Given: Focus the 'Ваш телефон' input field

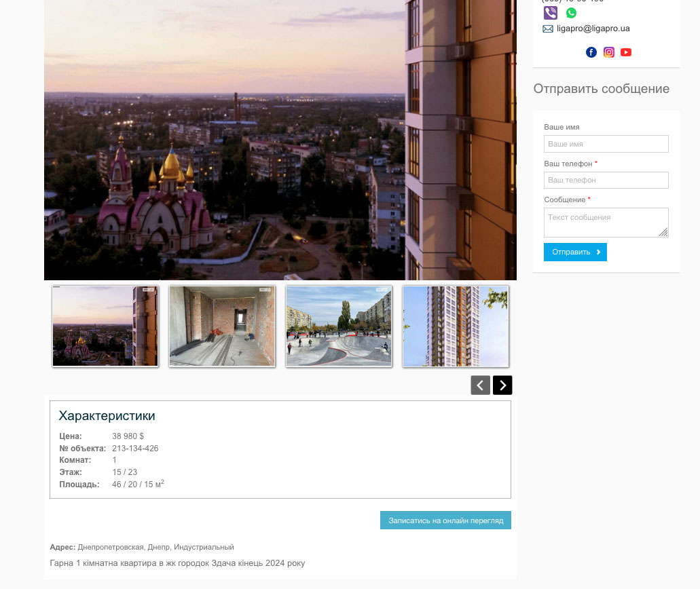Looking at the screenshot, I should point(606,180).
